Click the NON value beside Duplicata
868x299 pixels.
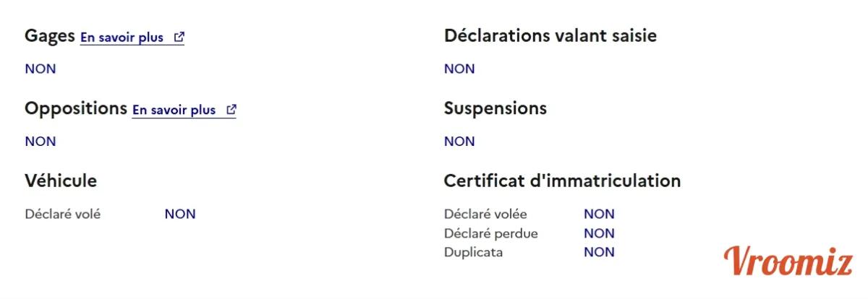pos(599,252)
